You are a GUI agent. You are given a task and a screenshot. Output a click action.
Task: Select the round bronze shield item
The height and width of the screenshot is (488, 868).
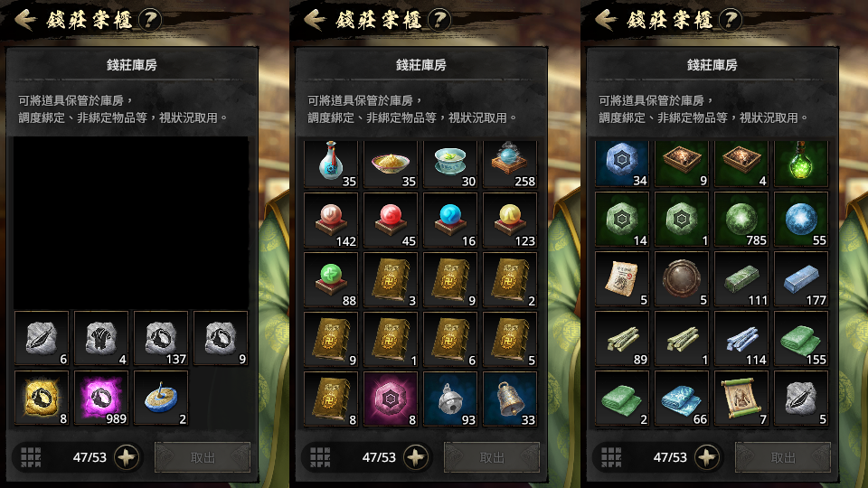(682, 279)
